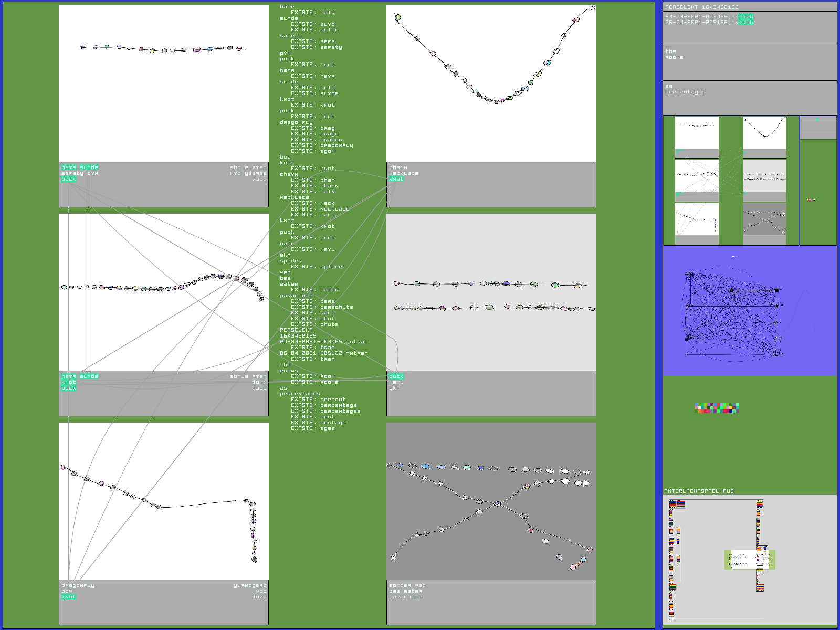The image size is (840, 630).
Task: Click highlighted "puck" in top-left caption panel
Action: [x=69, y=179]
